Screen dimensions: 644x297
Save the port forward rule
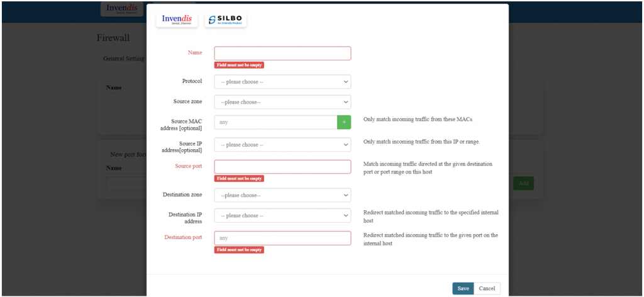(x=463, y=288)
